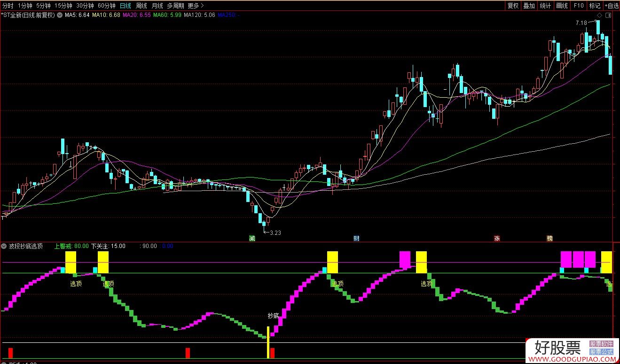Select the 60分钟 period tab
Image resolution: width=620 pixels, height=364 pixels.
tap(107, 6)
